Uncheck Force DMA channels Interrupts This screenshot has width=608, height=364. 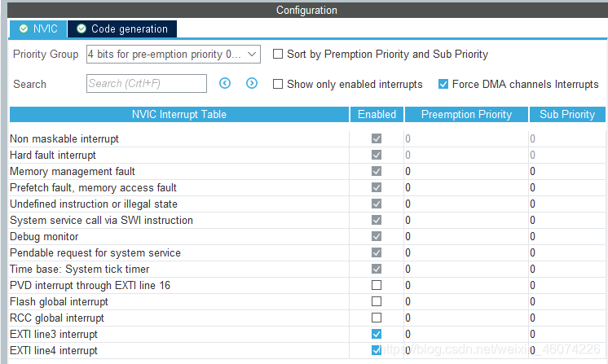443,84
